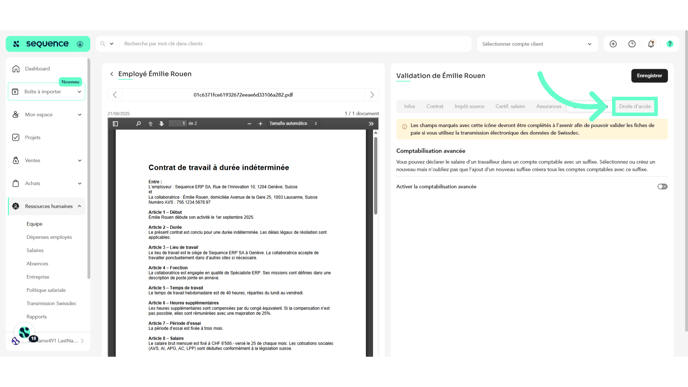
Task: Open Politique salariale submenu item
Action: (46, 290)
